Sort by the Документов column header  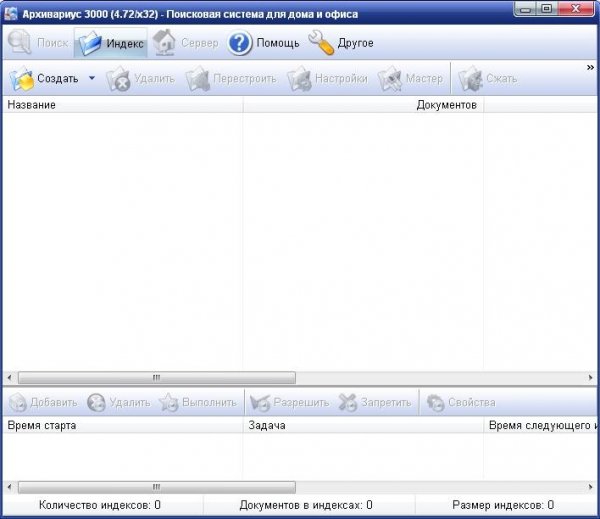click(x=363, y=105)
